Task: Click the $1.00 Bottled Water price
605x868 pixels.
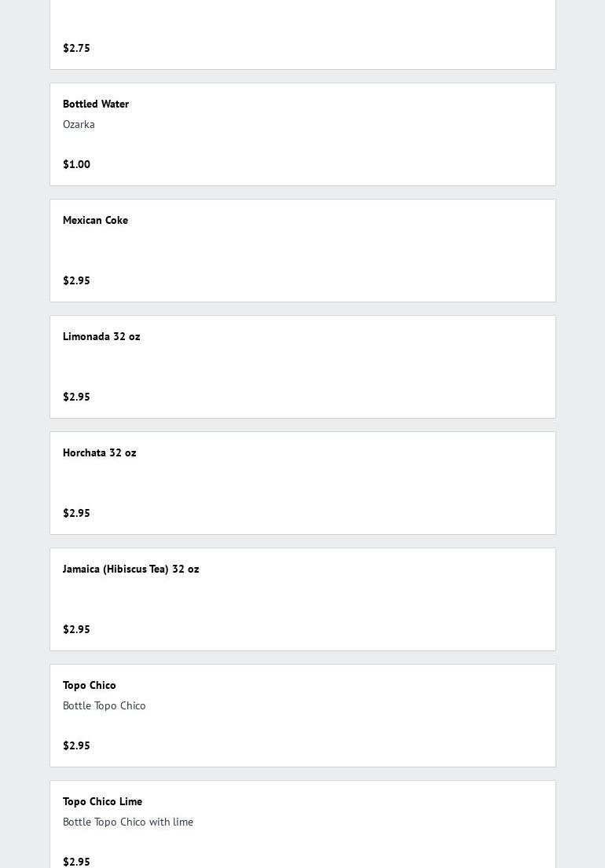Action: point(76,164)
